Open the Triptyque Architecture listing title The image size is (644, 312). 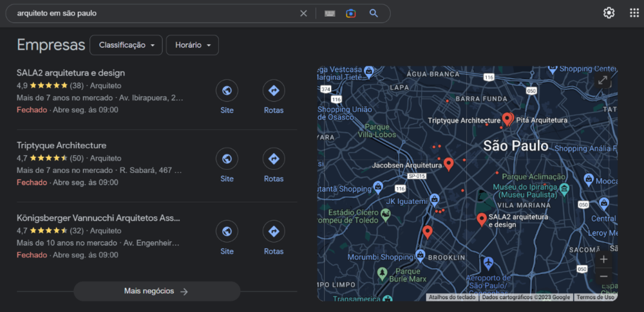pyautogui.click(x=62, y=145)
